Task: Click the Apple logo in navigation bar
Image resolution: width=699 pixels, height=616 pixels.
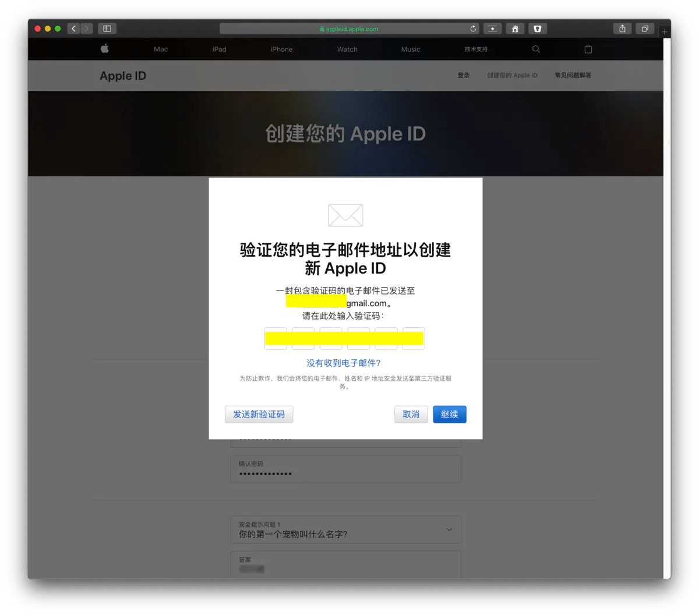Action: pyautogui.click(x=105, y=49)
